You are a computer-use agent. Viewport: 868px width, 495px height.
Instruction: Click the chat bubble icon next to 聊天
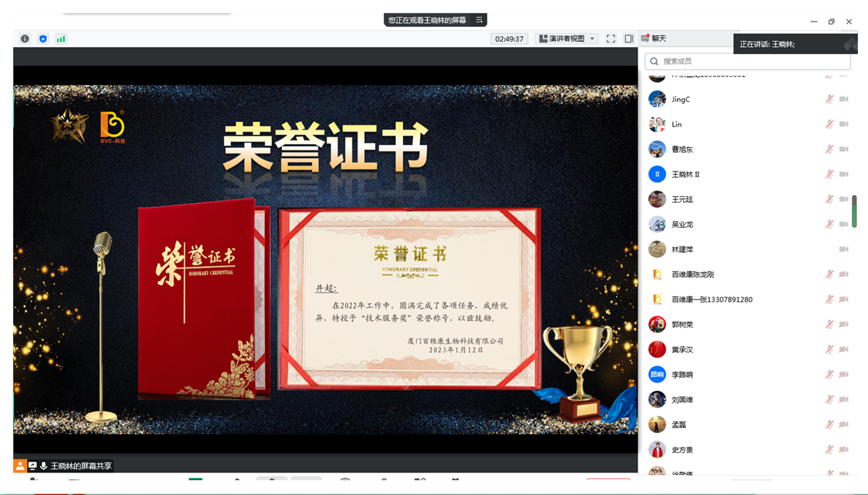644,38
